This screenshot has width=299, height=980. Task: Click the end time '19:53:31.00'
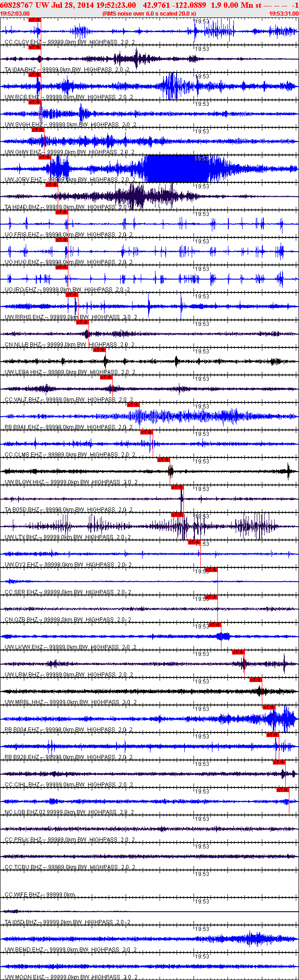[x=284, y=14]
